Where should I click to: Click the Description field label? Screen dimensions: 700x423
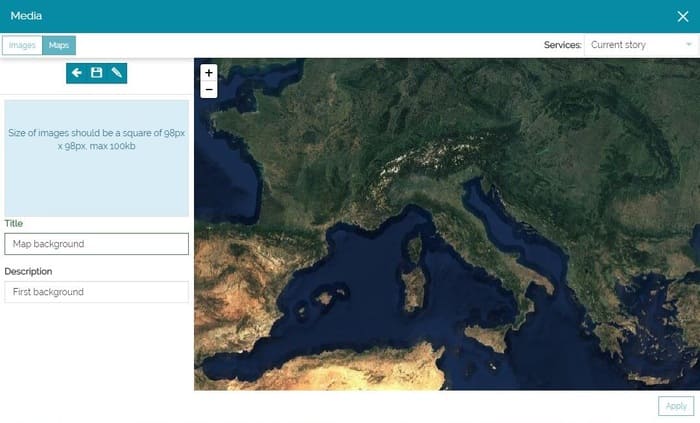[28, 271]
